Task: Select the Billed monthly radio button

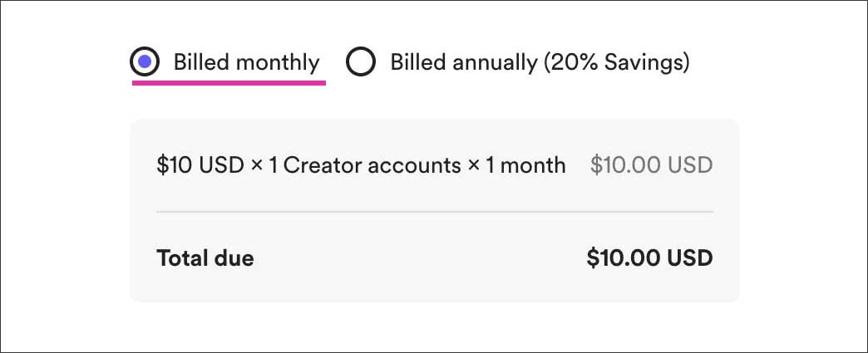Action: pyautogui.click(x=145, y=62)
